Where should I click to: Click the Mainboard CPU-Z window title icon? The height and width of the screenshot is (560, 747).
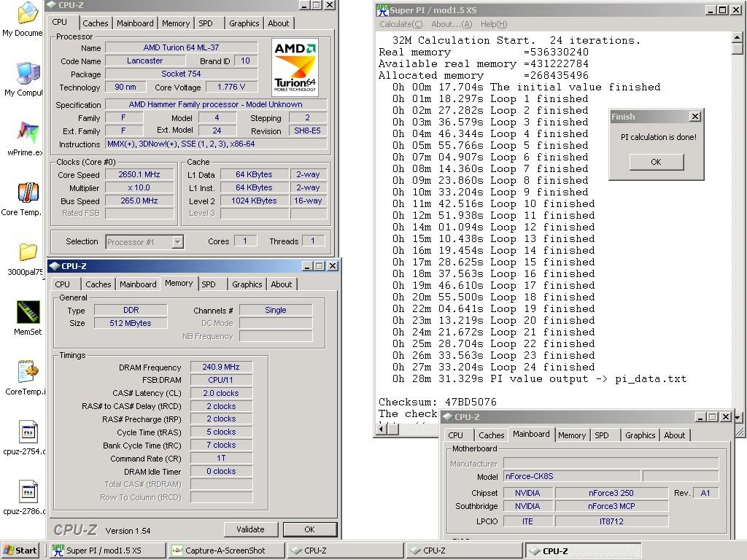coord(447,417)
